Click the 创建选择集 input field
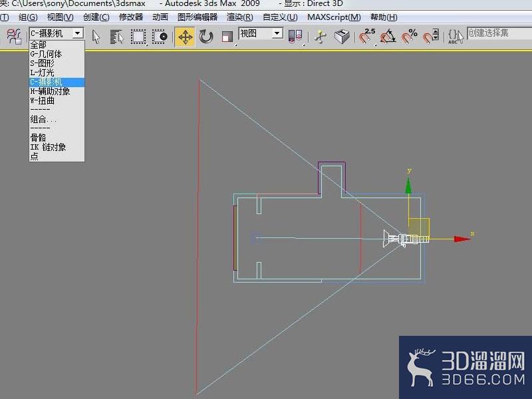Image resolution: width=532 pixels, height=399 pixels. point(499,33)
